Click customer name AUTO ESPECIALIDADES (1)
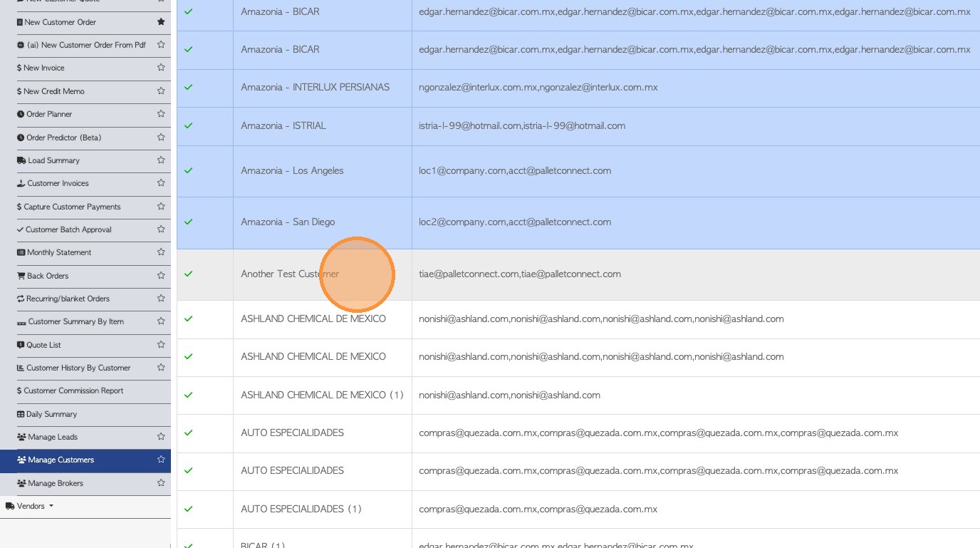Image resolution: width=980 pixels, height=548 pixels. [x=301, y=509]
